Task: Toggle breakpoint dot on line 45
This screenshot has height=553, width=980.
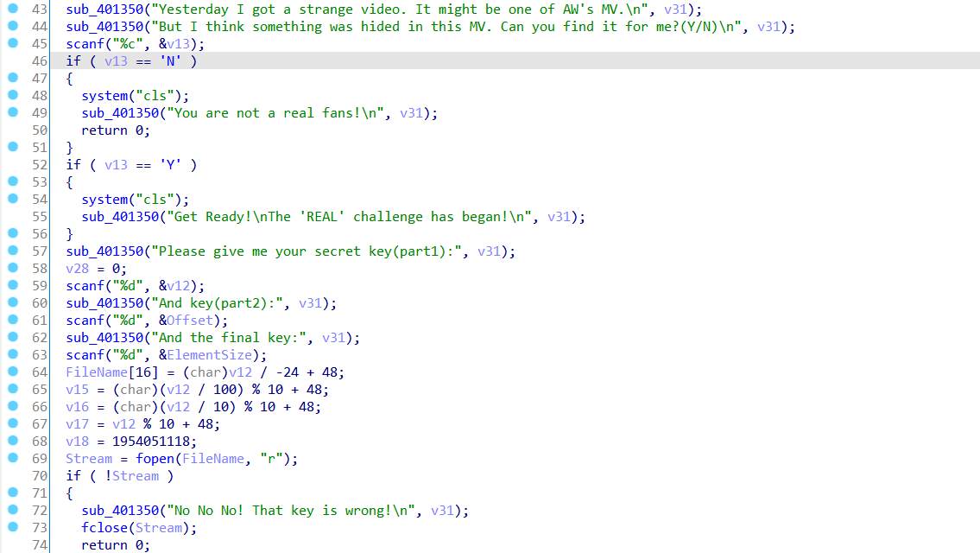Action: click(x=12, y=43)
